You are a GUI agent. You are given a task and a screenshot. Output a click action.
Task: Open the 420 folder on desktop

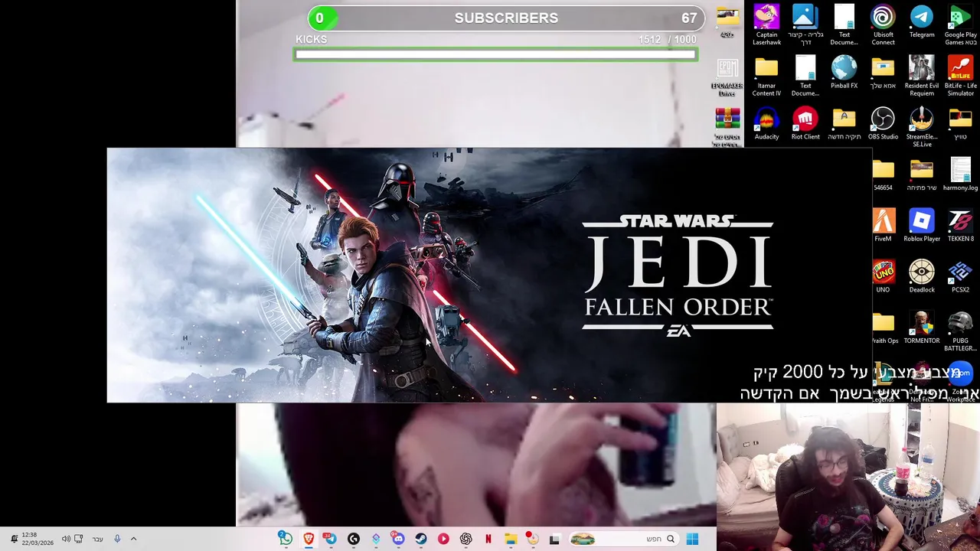pos(727,21)
